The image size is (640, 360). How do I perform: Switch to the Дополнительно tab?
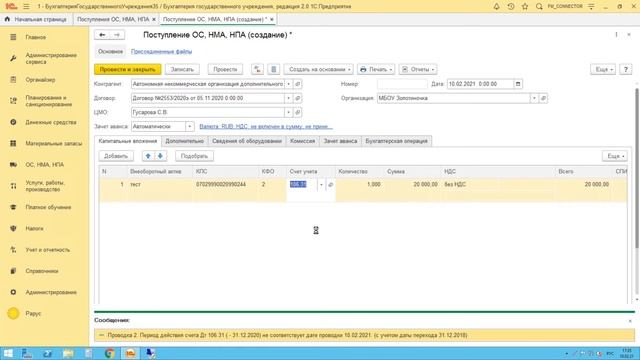[184, 141]
